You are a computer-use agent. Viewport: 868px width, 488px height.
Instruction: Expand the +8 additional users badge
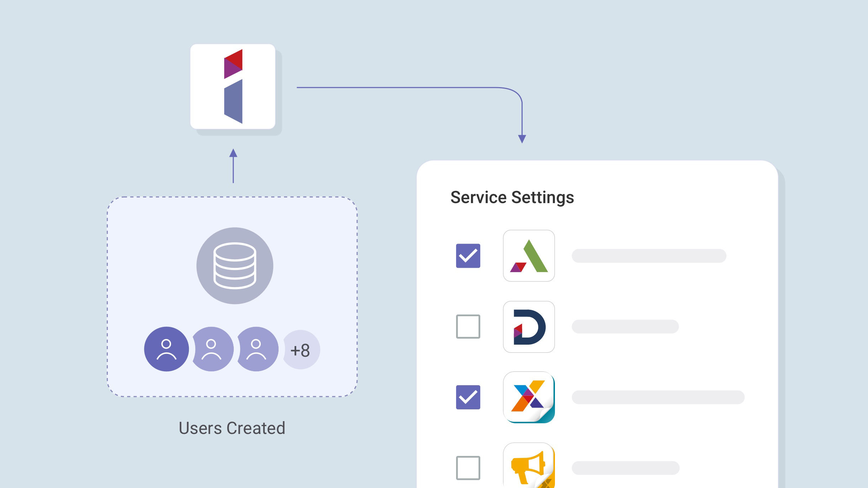click(301, 350)
